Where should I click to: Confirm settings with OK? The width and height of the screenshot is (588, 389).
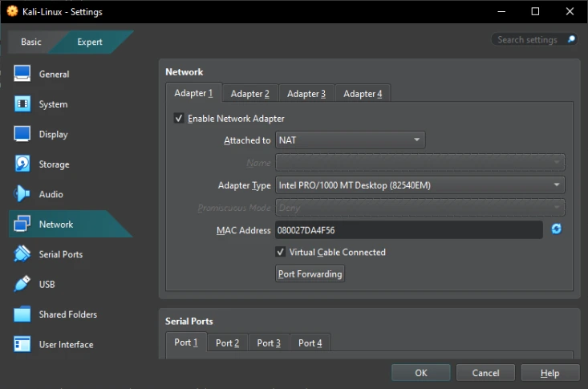421,372
